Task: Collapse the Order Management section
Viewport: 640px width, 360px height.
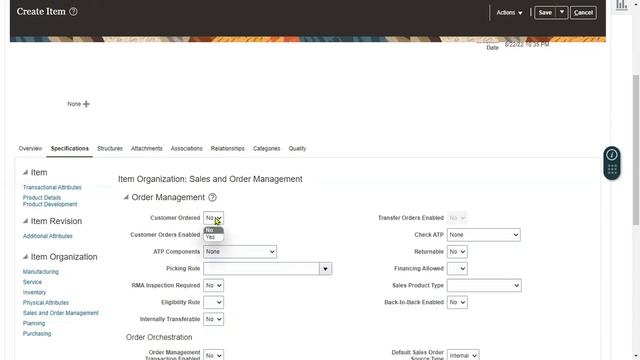Action: tap(126, 198)
